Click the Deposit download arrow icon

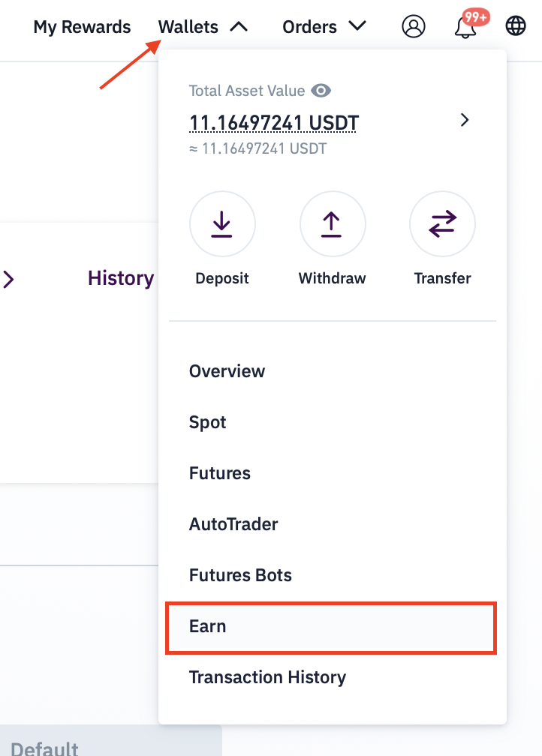(222, 223)
